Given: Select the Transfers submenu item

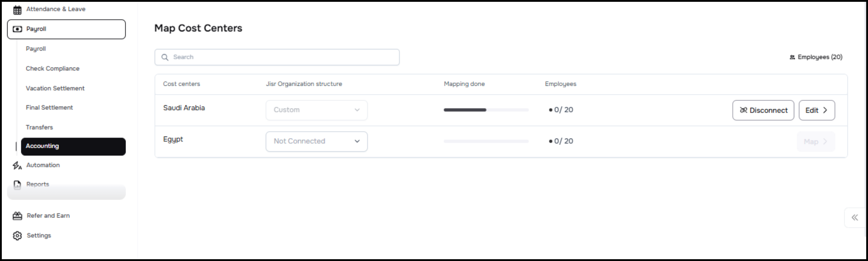Looking at the screenshot, I should click(x=39, y=127).
